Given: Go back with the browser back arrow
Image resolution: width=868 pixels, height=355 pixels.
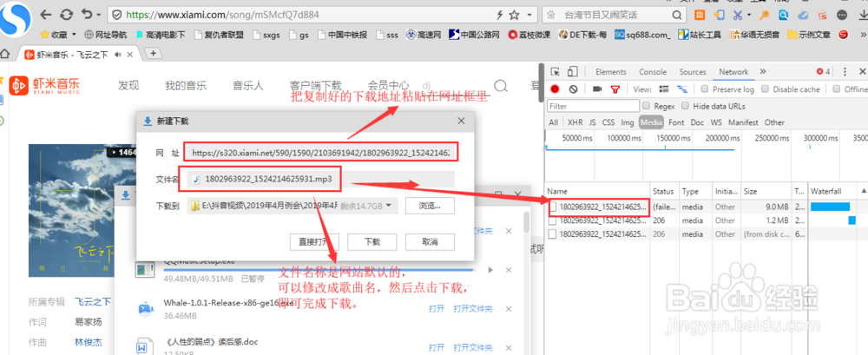Looking at the screenshot, I should pos(47,15).
